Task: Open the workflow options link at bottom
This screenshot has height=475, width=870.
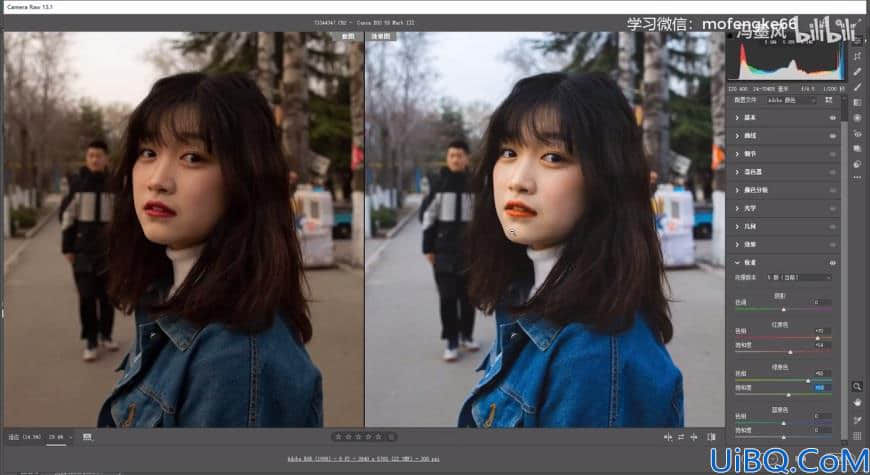Action: (x=363, y=459)
